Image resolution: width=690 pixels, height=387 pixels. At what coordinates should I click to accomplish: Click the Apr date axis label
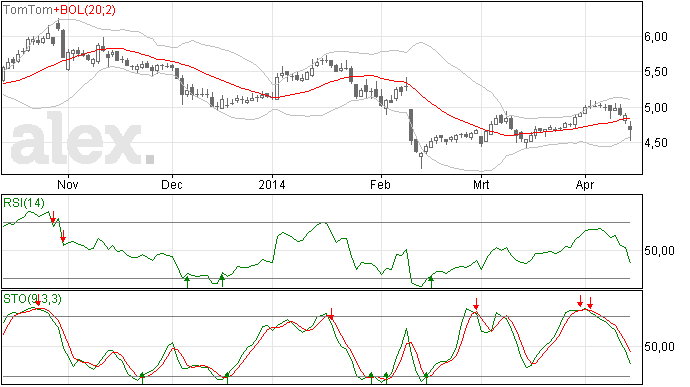[585, 184]
